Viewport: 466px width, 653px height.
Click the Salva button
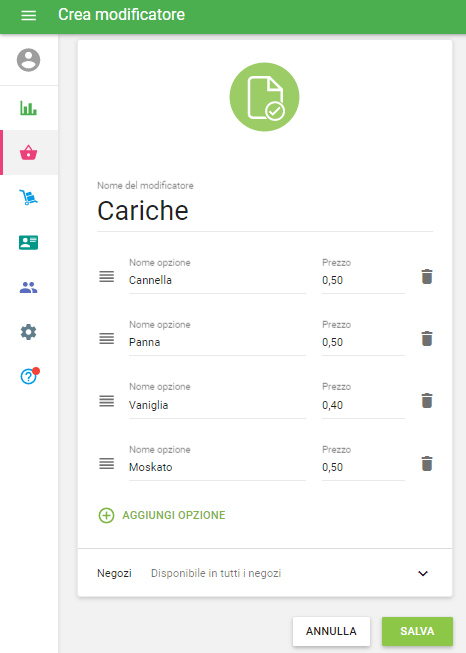point(417,631)
